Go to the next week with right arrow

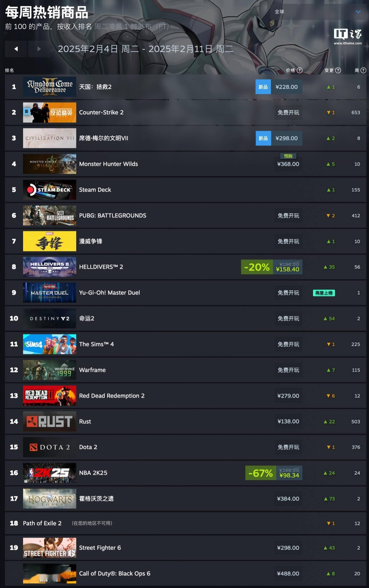click(x=39, y=49)
